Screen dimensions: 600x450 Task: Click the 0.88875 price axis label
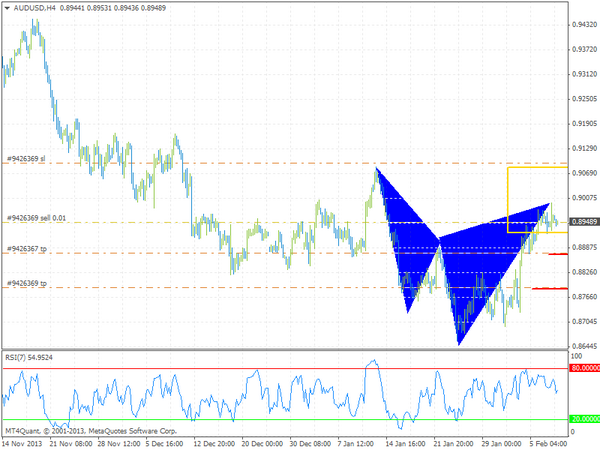tap(584, 248)
